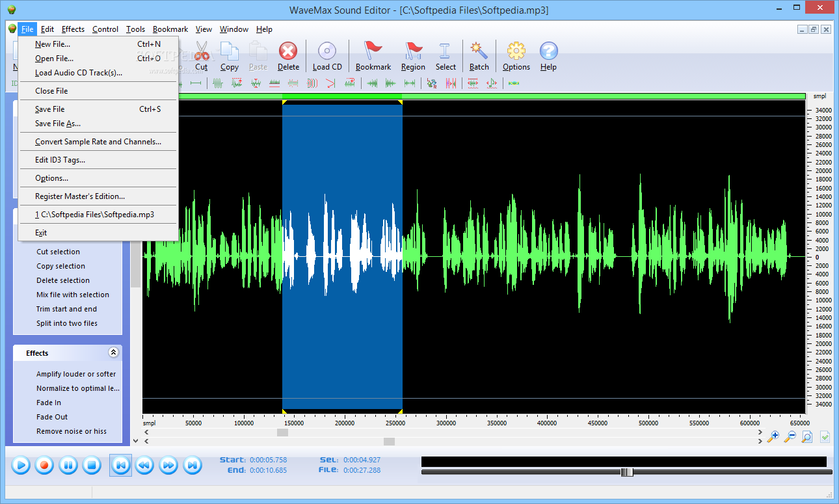Fast forward with the double-right-arrow button

[168, 465]
